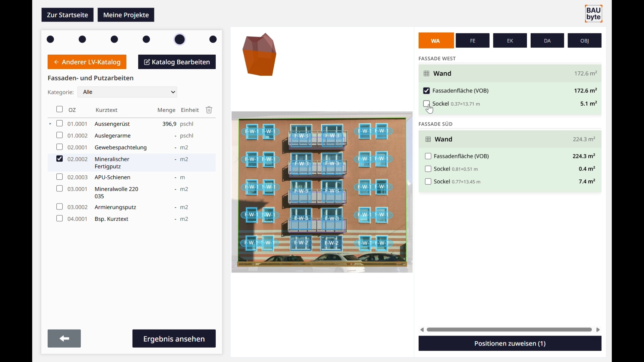Image resolution: width=644 pixels, height=362 pixels.
Task: Click the first progress step dot
Action: 51,40
